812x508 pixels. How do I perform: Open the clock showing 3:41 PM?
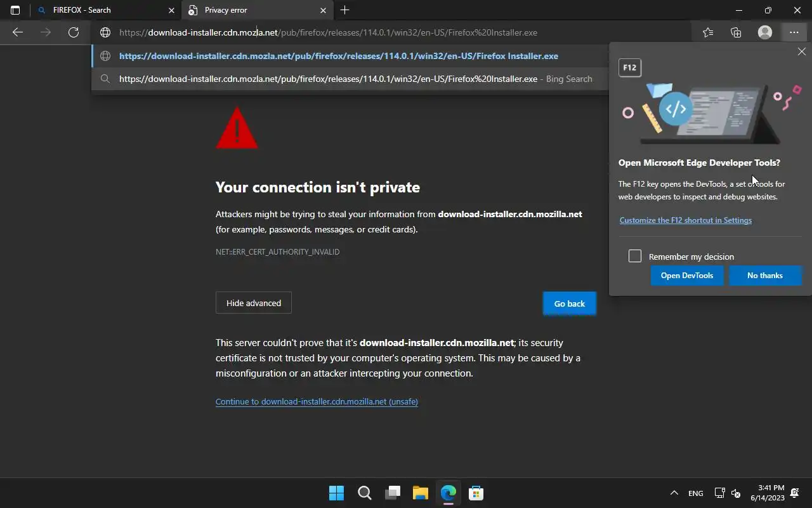tap(768, 493)
